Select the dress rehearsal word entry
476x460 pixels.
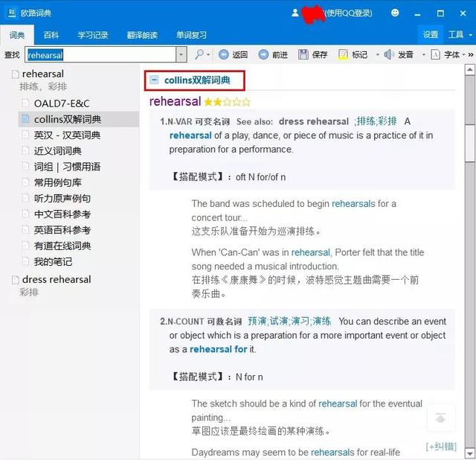57,280
